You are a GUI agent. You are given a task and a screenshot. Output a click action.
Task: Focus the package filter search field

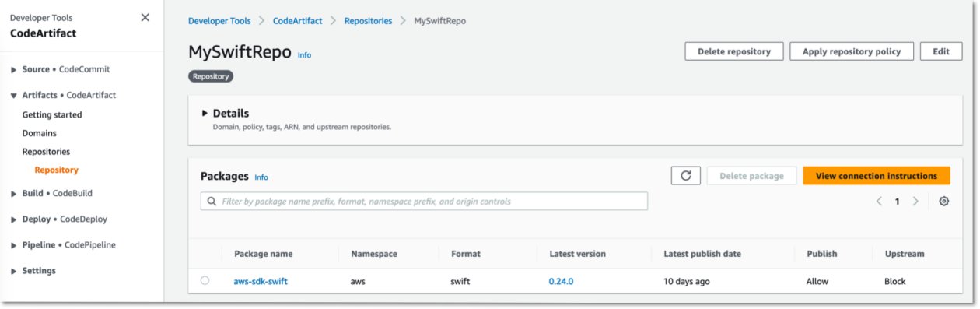click(x=424, y=201)
